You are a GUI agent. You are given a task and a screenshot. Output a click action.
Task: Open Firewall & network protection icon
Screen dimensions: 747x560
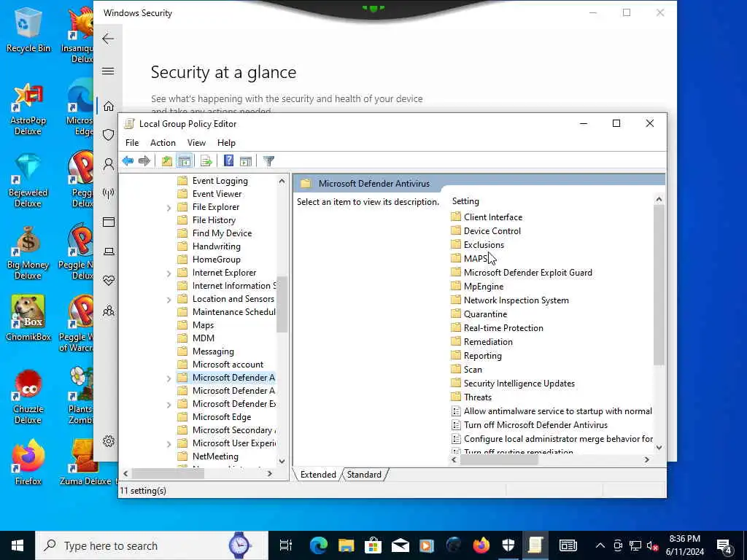point(109,192)
